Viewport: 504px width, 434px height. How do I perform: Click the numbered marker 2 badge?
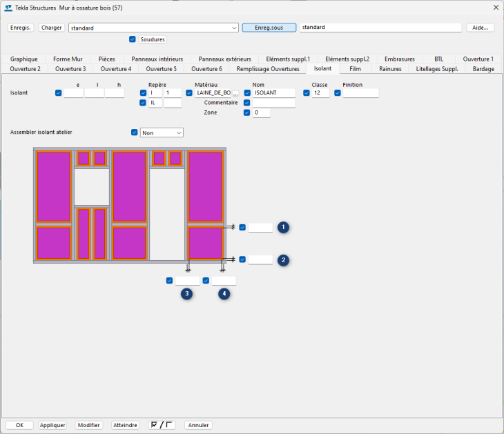point(282,260)
